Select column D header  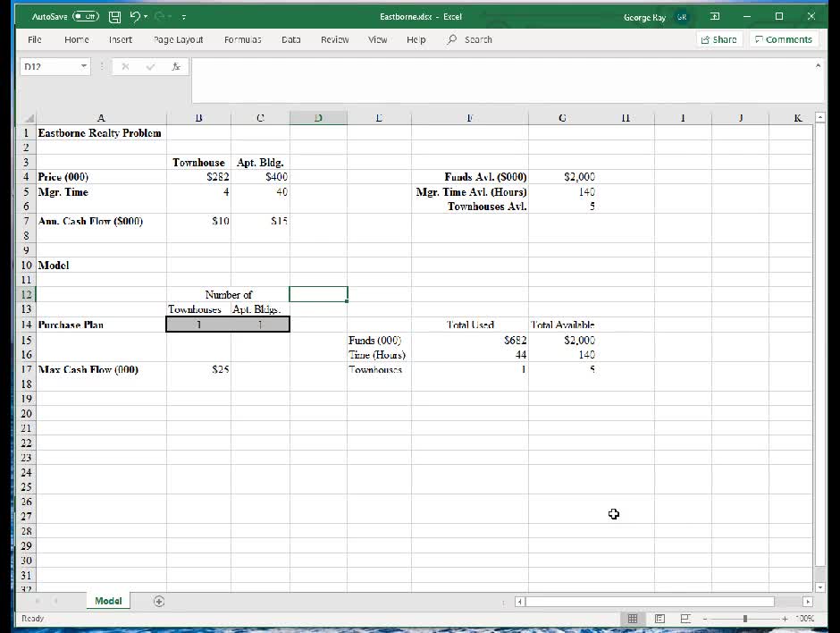(x=318, y=118)
